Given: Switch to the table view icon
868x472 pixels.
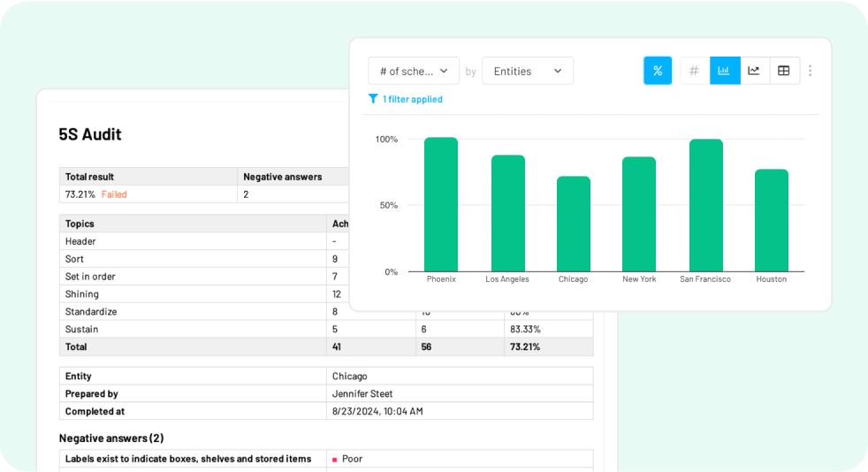Looking at the screenshot, I should (784, 71).
